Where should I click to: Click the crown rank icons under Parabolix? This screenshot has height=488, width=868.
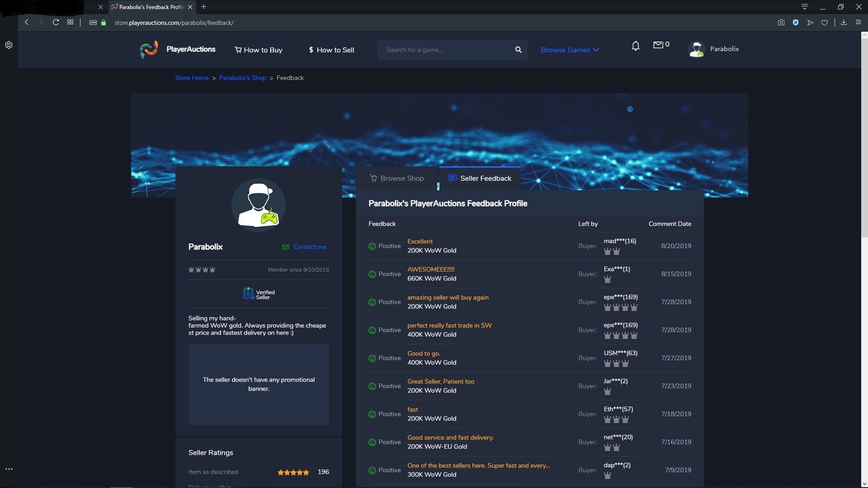(202, 270)
